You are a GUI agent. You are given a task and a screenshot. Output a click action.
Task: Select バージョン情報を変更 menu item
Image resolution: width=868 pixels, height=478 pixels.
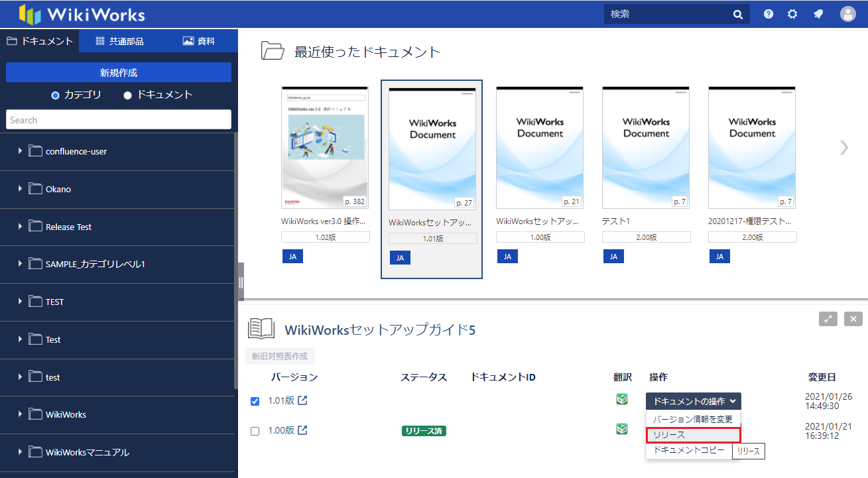[693, 419]
